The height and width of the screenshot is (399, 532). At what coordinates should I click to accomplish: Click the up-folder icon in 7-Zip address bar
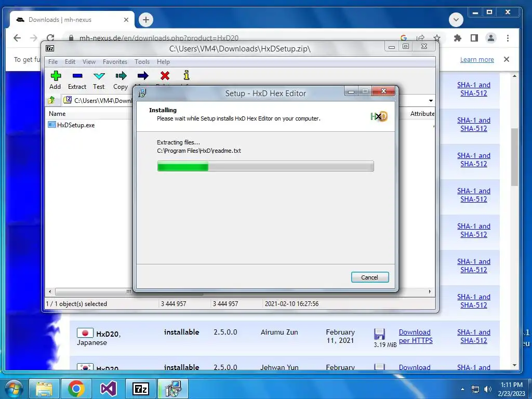pos(51,100)
